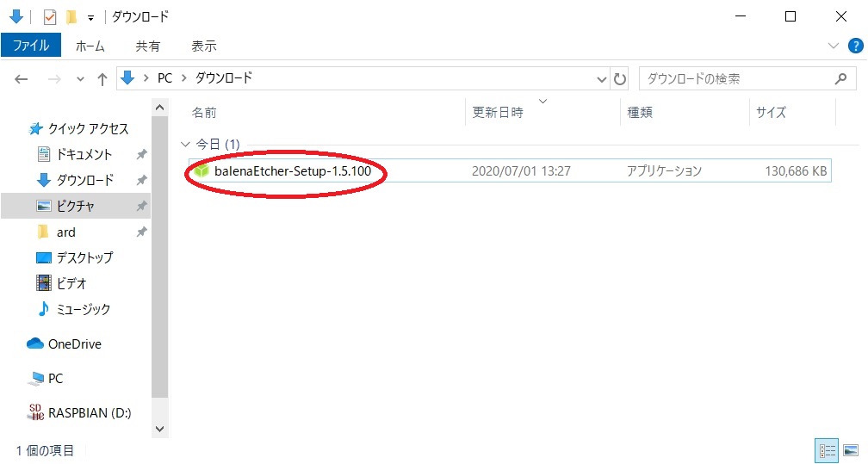
Task: Click the Up directory arrow button
Action: tap(102, 78)
